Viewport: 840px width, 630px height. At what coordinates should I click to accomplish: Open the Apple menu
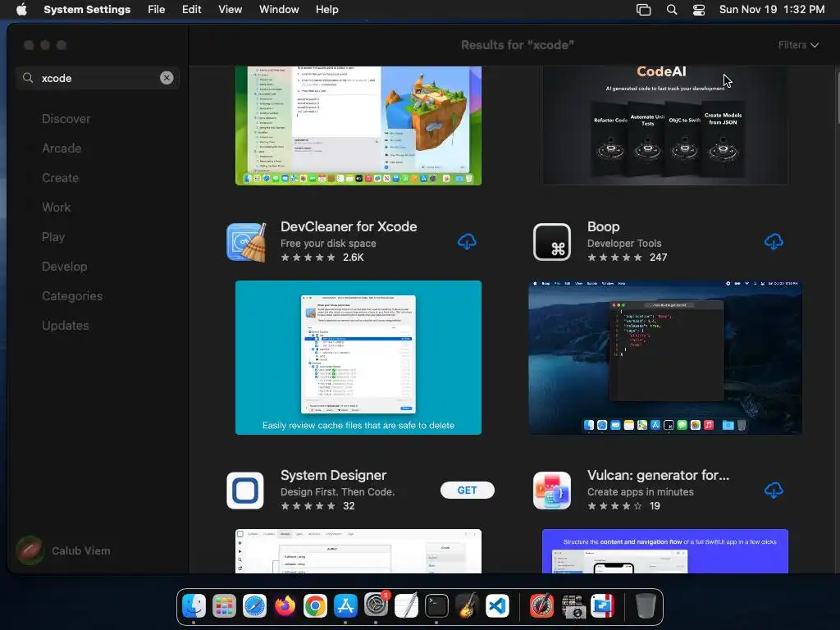[x=21, y=9]
